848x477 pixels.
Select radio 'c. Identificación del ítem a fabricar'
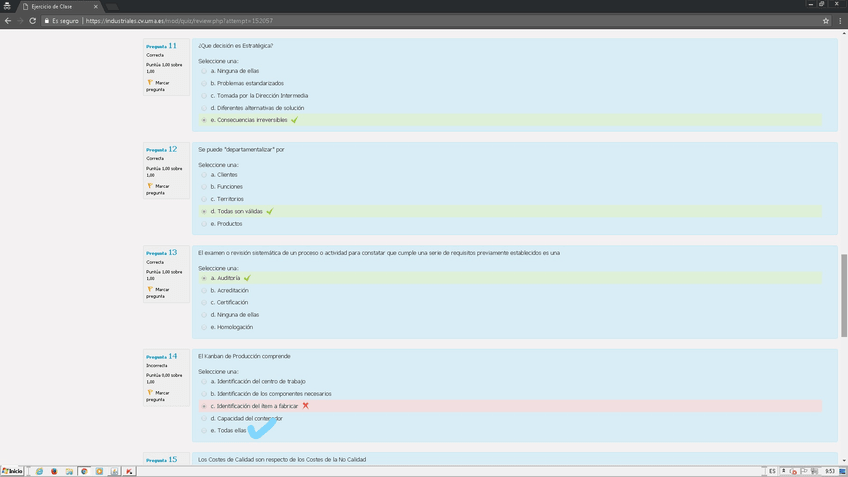[x=204, y=406]
